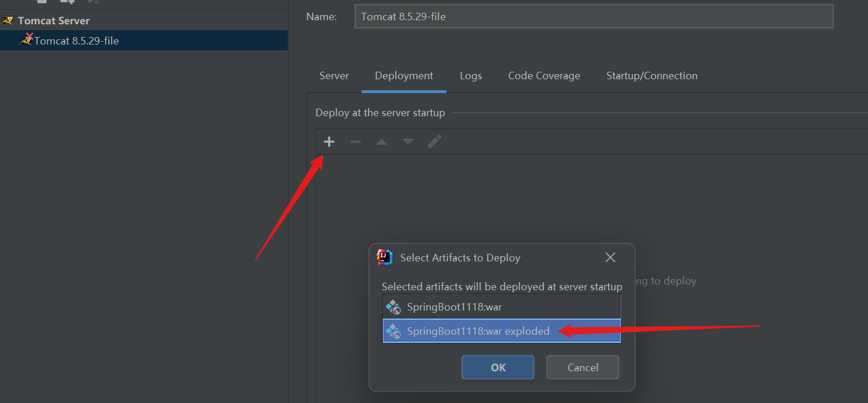Click the move up arrow icon
This screenshot has height=403, width=868.
[x=382, y=142]
